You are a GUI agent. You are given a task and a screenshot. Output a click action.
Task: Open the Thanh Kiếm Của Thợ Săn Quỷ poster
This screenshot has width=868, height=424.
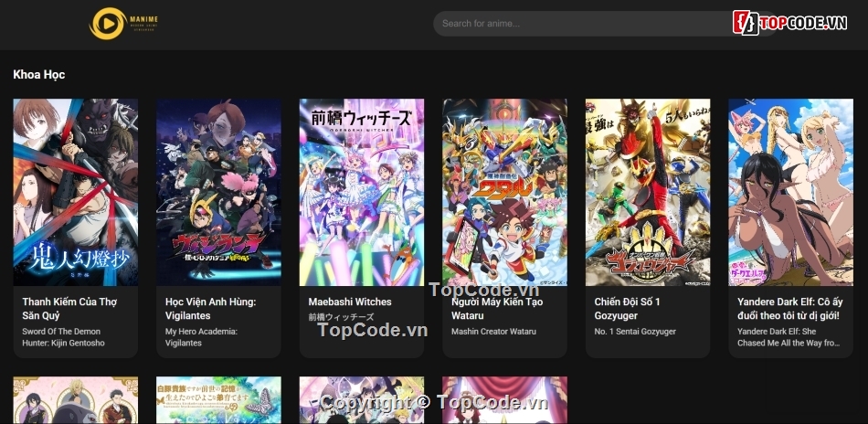pos(76,192)
